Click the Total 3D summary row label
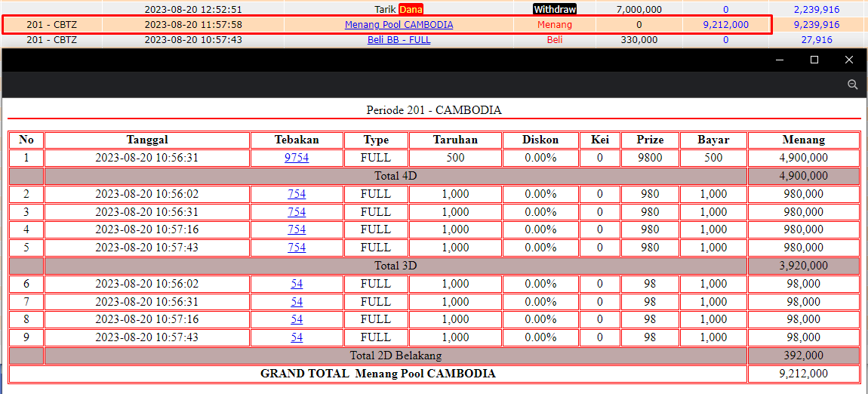 click(x=396, y=266)
